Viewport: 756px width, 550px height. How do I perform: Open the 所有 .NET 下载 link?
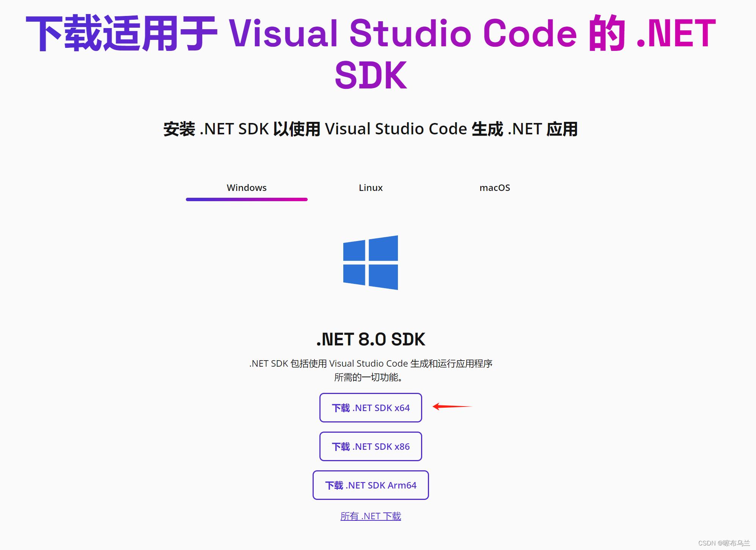tap(371, 516)
